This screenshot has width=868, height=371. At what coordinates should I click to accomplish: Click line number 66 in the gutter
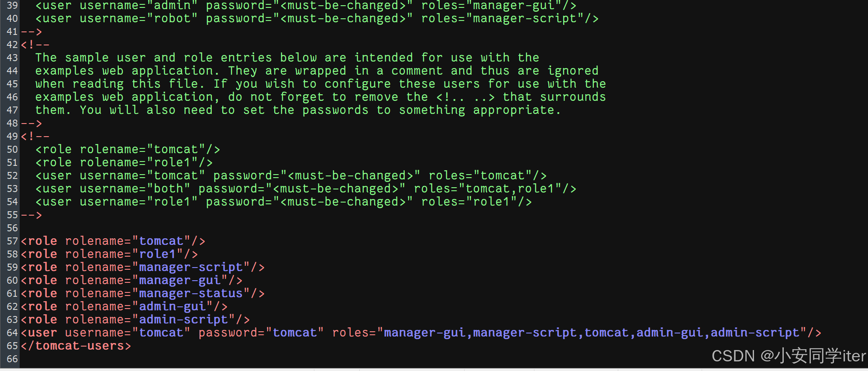click(12, 359)
